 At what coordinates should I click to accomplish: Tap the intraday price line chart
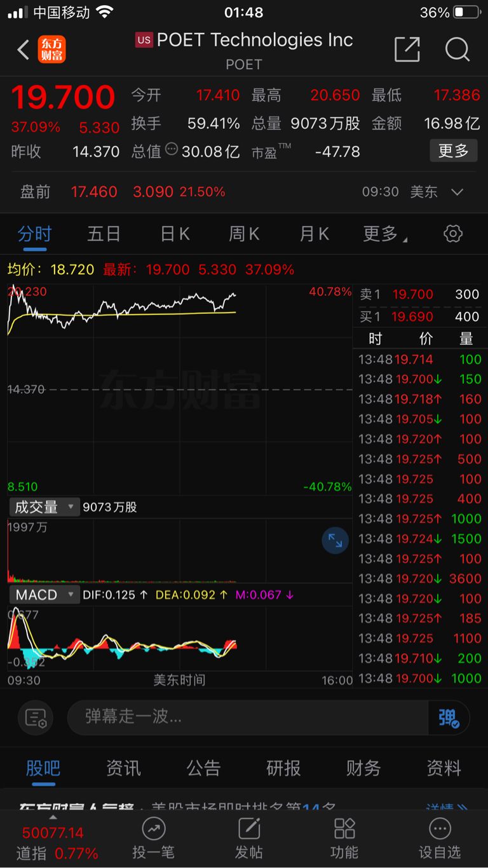tap(179, 389)
